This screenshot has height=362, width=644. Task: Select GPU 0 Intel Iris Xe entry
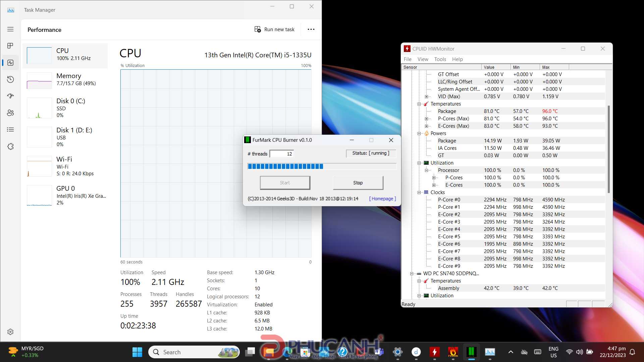65,195
